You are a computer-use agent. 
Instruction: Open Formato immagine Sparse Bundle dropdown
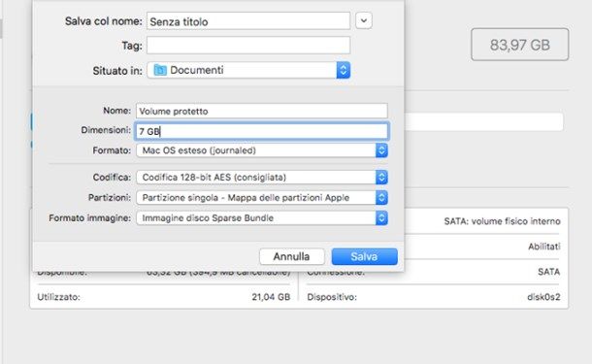click(262, 217)
